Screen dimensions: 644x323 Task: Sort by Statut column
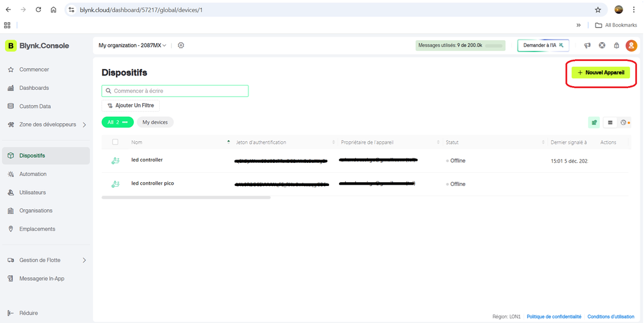(543, 143)
